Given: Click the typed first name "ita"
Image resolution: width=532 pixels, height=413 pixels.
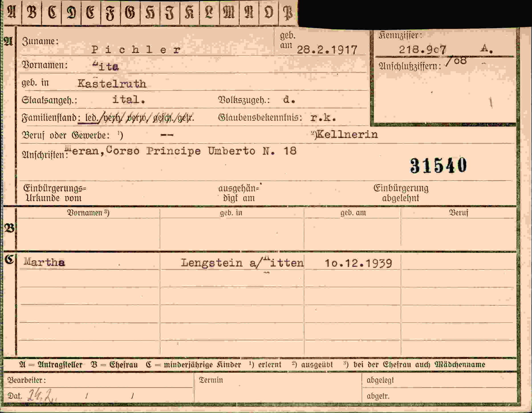Looking at the screenshot, I should coord(106,66).
